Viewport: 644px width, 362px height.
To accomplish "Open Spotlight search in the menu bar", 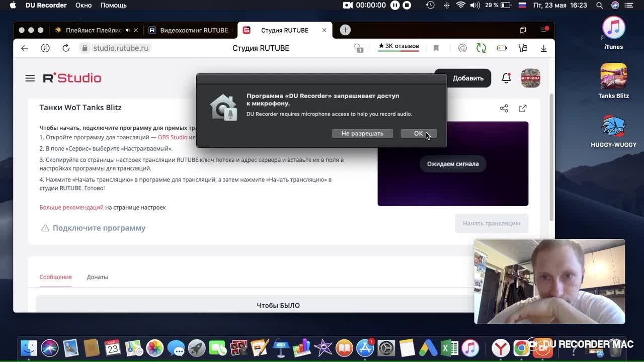I will coord(600,5).
